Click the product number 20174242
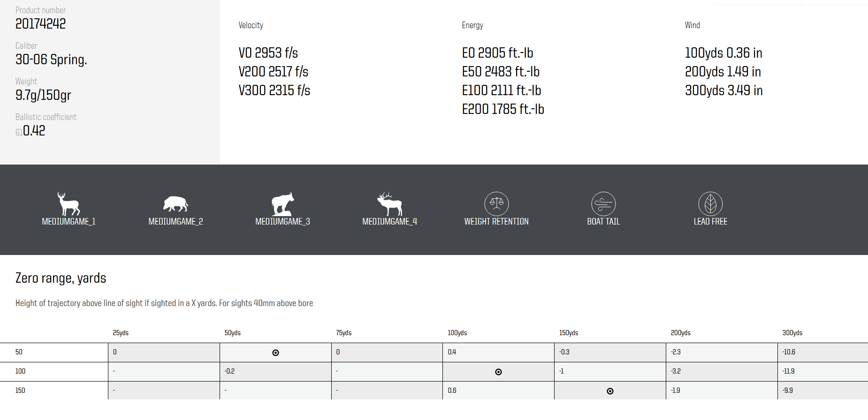The height and width of the screenshot is (420, 868). (41, 24)
